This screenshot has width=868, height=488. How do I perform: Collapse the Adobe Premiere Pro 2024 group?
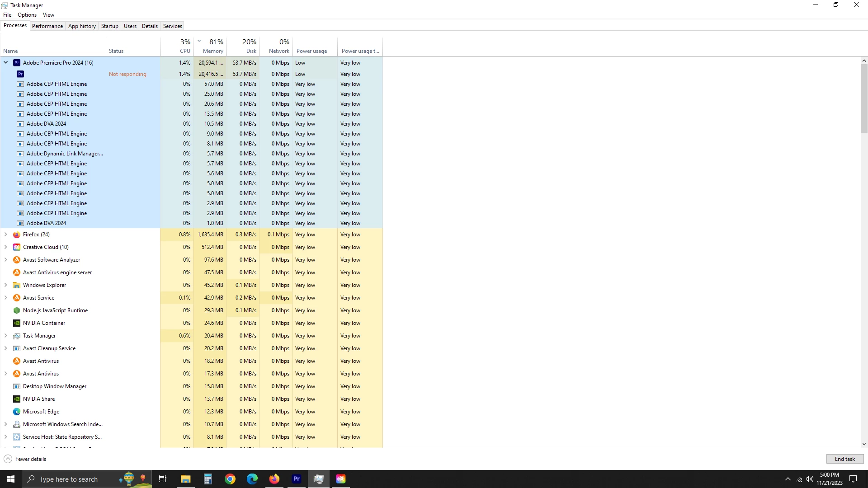[x=6, y=63]
